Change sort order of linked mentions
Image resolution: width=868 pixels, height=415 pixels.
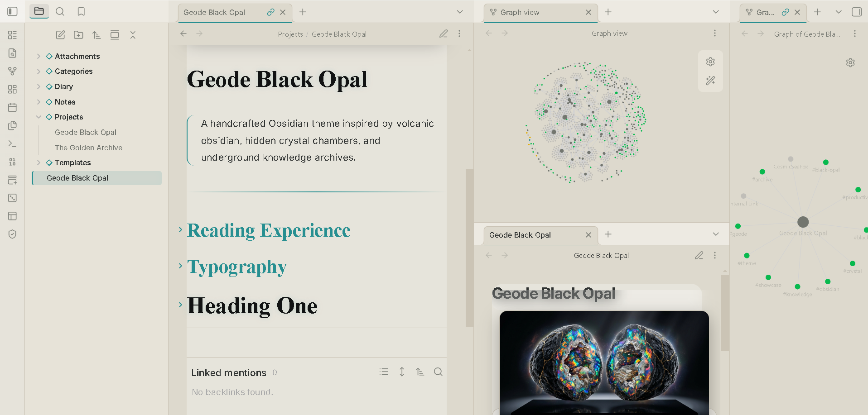[420, 372]
